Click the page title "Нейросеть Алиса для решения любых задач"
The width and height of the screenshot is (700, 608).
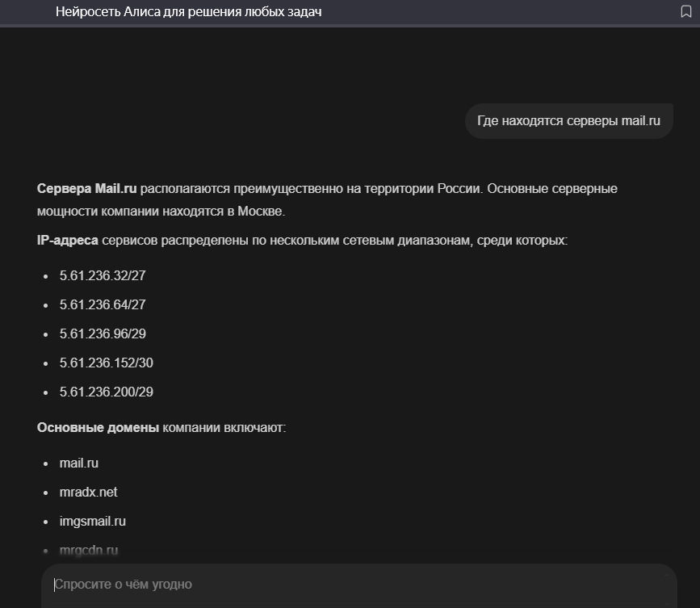[189, 12]
